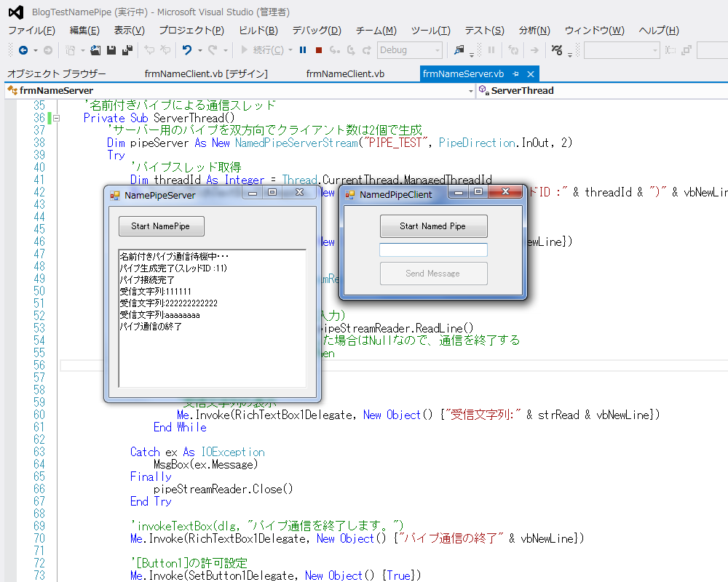The image size is (728, 582).
Task: Click the Undo arrow icon
Action: click(x=186, y=49)
